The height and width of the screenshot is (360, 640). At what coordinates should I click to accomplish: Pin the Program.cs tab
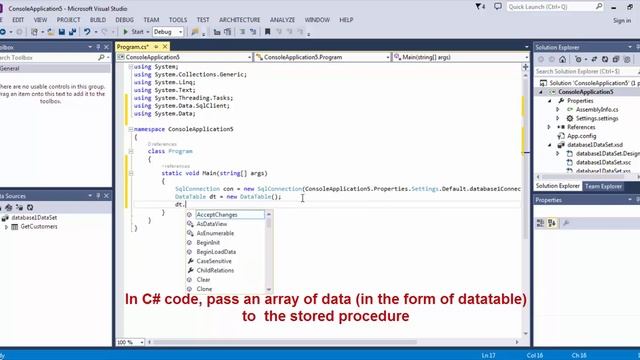[156, 47]
